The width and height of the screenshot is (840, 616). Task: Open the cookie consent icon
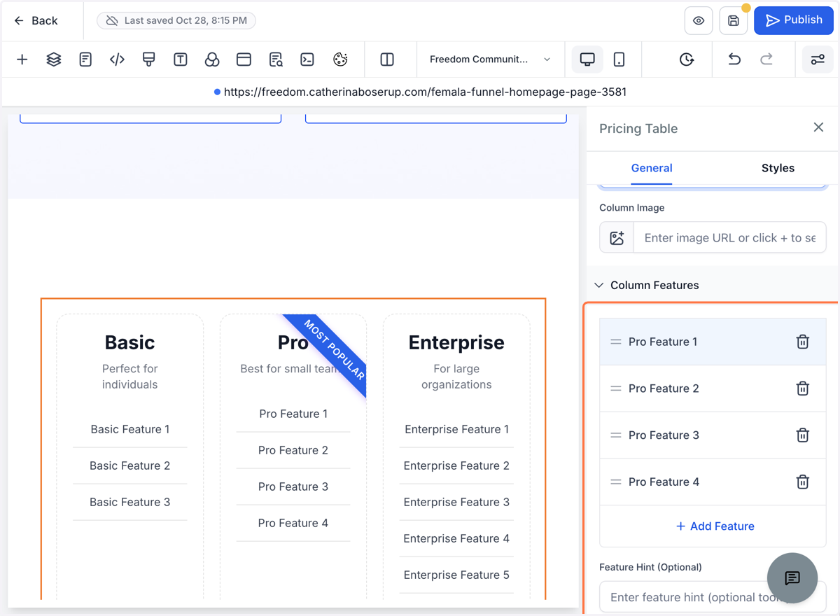point(340,59)
